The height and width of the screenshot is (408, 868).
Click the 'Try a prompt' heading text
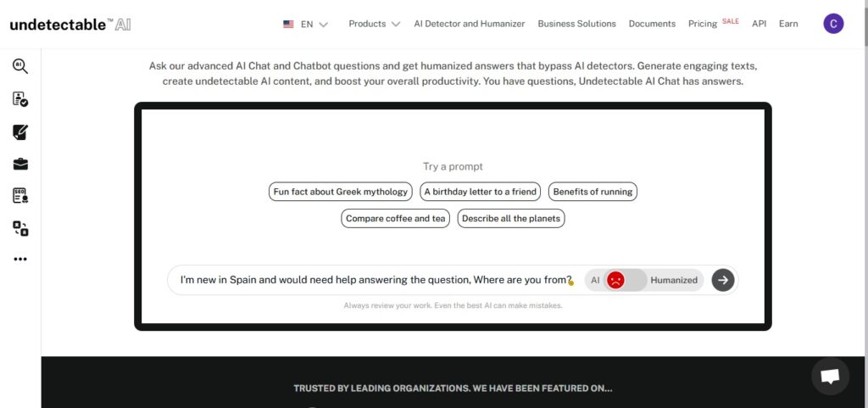click(453, 166)
